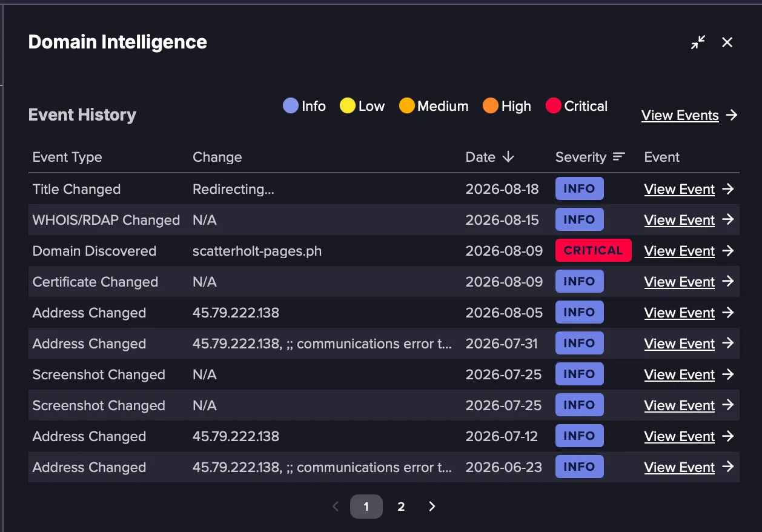Click the Critical red legend dot
The height and width of the screenshot is (532, 762).
[x=554, y=106]
